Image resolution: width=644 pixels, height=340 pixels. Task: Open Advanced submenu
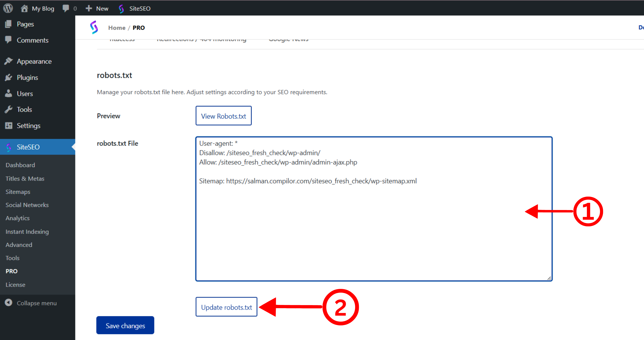[x=19, y=245]
